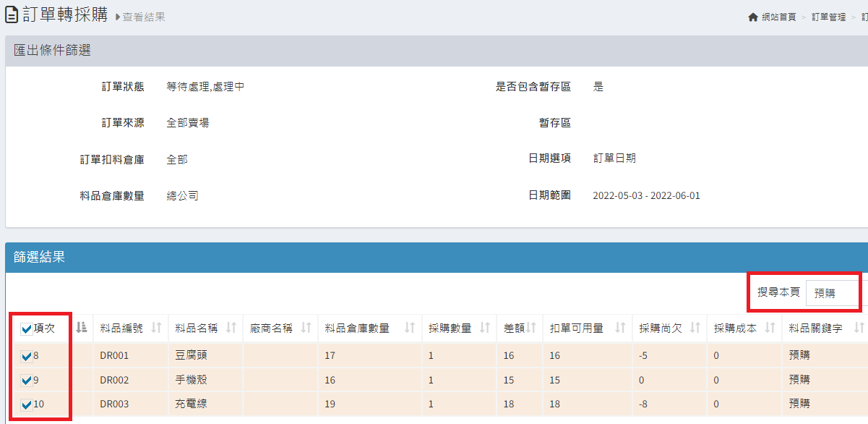Sort table by 採購數量 column
Image resolution: width=868 pixels, height=424 pixels.
tap(484, 328)
